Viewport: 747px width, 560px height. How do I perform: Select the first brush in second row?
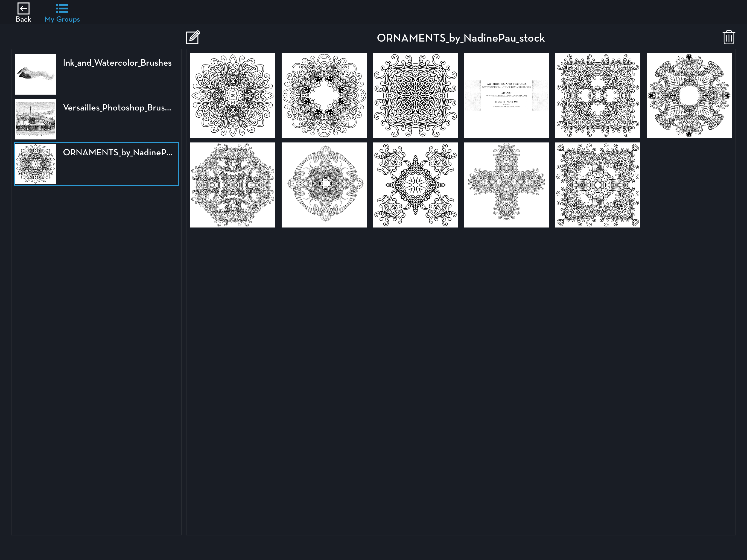(x=233, y=185)
